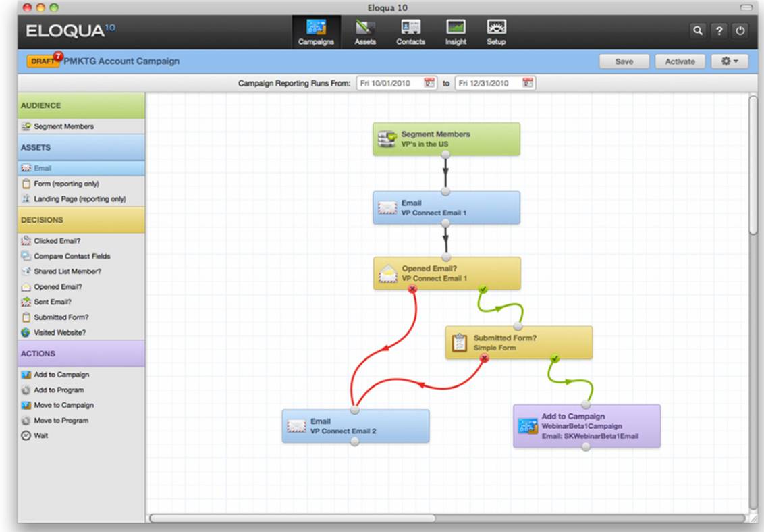Click the reporting start date field
Screen dimensions: 764x532
pos(389,83)
